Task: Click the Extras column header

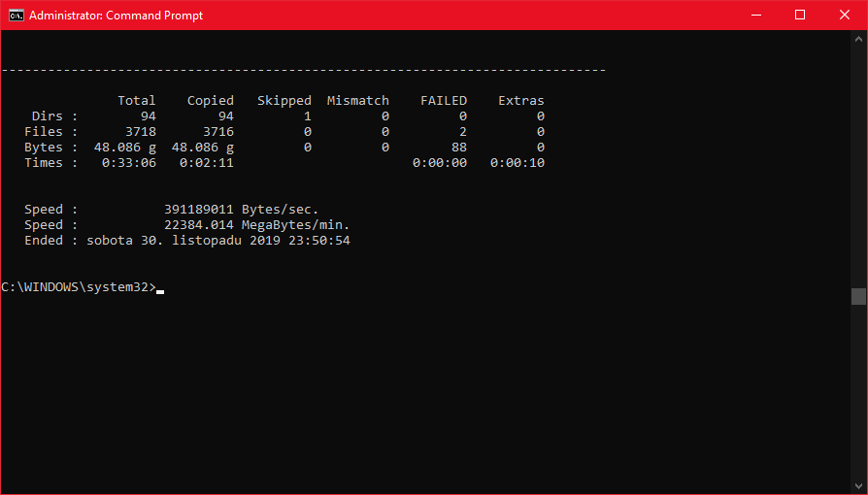Action: [521, 101]
